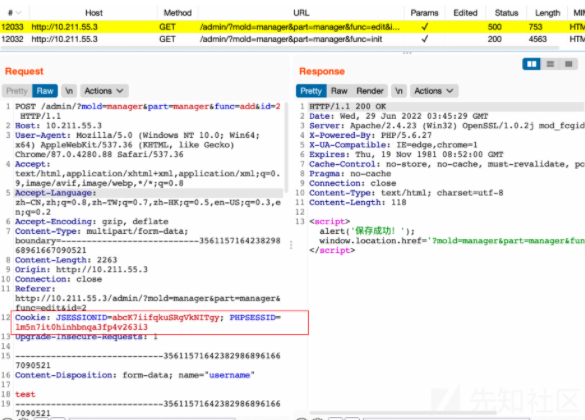Open the request Actions dropdown
The image size is (585, 420).
click(x=104, y=91)
